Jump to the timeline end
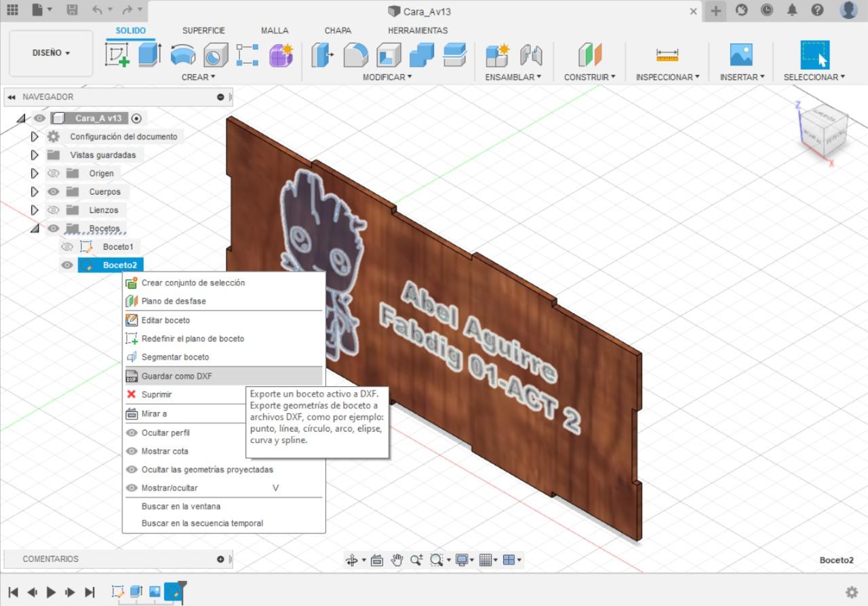Screen dimensions: 868x606 (x=90, y=592)
